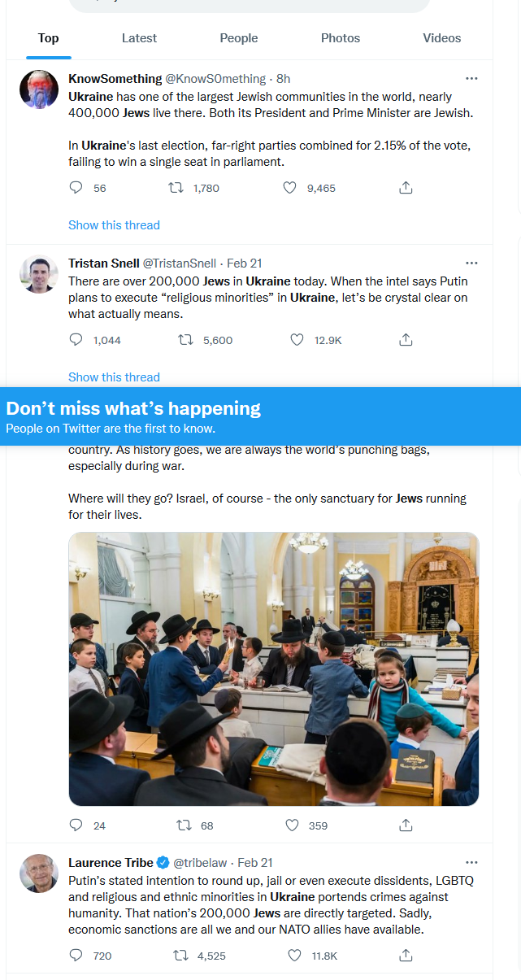Screen dimensions: 521x980
Task: Reply to Laurence Tribe's tweet
Action: (x=76, y=956)
